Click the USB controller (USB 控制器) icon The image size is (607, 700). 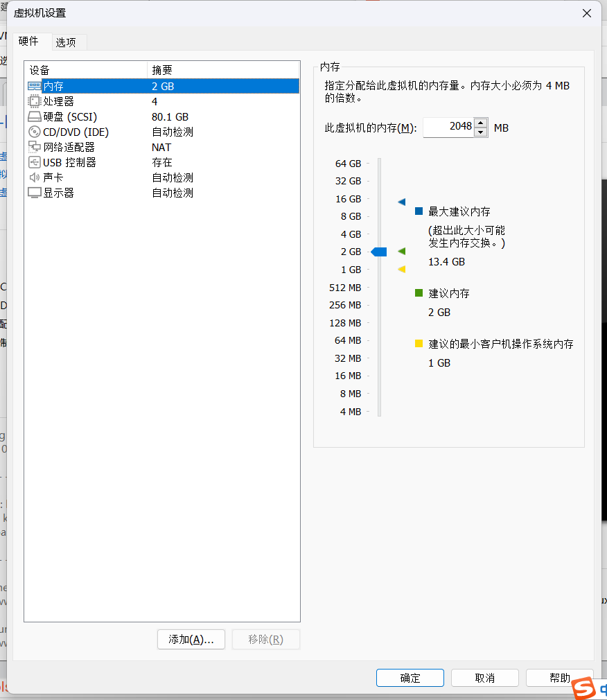coord(34,162)
